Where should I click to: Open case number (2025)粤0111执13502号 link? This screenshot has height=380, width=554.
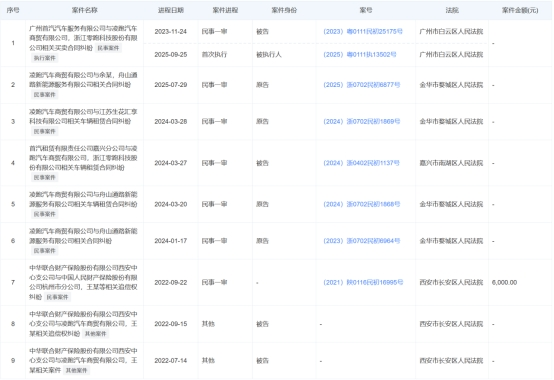point(360,54)
